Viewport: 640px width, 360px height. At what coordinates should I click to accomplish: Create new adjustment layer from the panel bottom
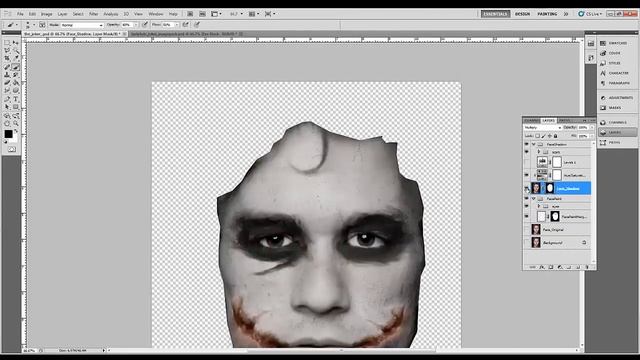(x=560, y=267)
